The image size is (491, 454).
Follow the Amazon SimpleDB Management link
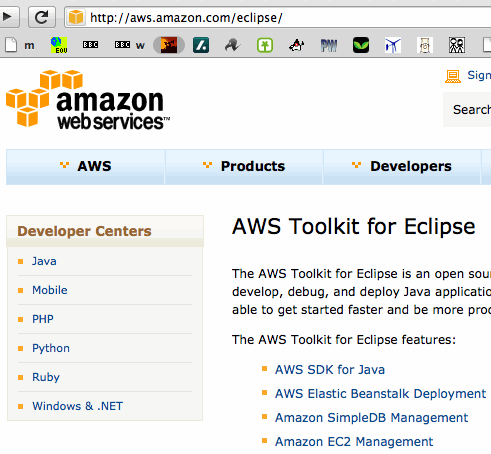click(371, 418)
